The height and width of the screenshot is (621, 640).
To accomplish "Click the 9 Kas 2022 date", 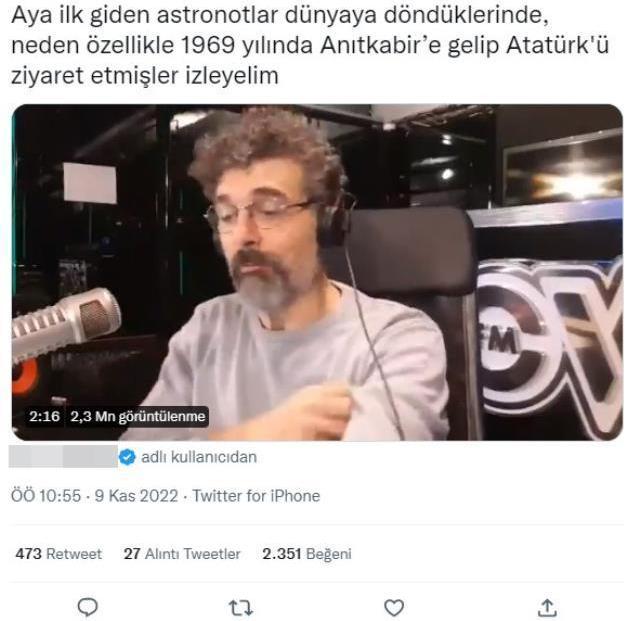I will [x=136, y=496].
